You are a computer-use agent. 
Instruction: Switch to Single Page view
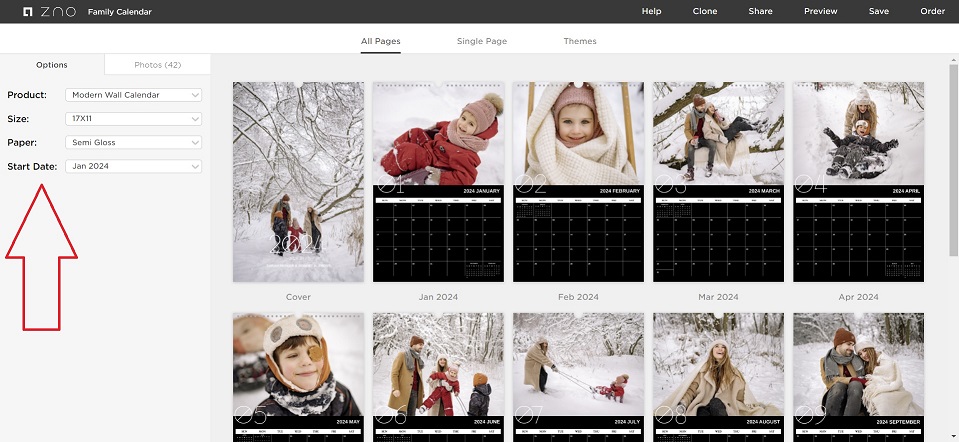pyautogui.click(x=482, y=42)
